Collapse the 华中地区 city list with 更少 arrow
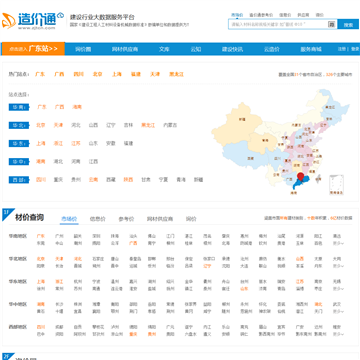Viewport: 360px width, 360px height. 338,311
